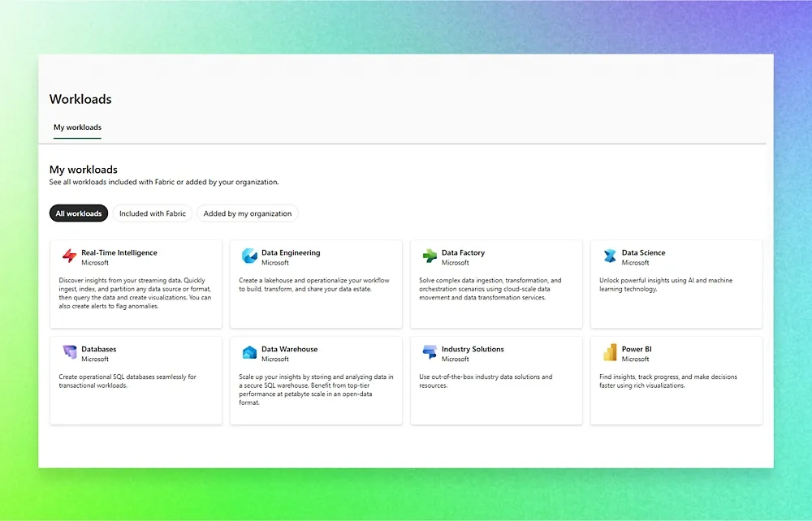Open the Industry Solutions title
The image size is (812, 521).
(x=473, y=349)
